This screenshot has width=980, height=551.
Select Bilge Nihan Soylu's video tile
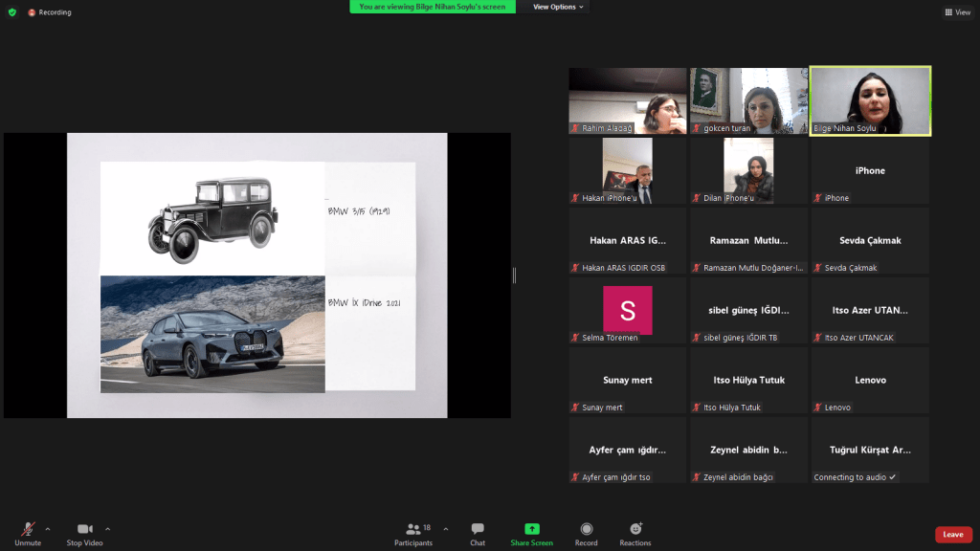coord(869,100)
